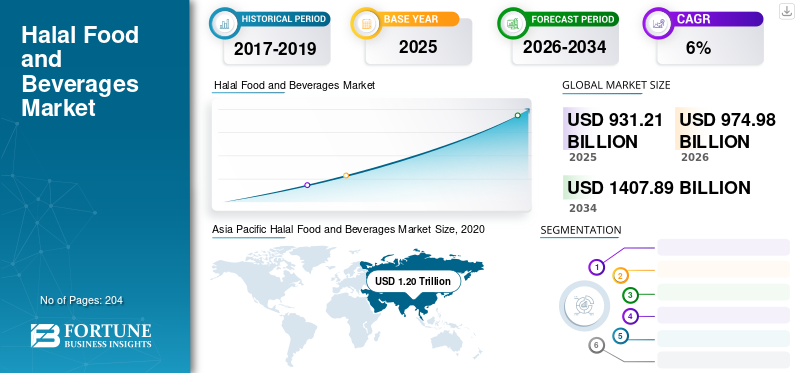This screenshot has height=373, width=800.
Task: Select segmentation number 4 purple circle
Action: coord(631,316)
